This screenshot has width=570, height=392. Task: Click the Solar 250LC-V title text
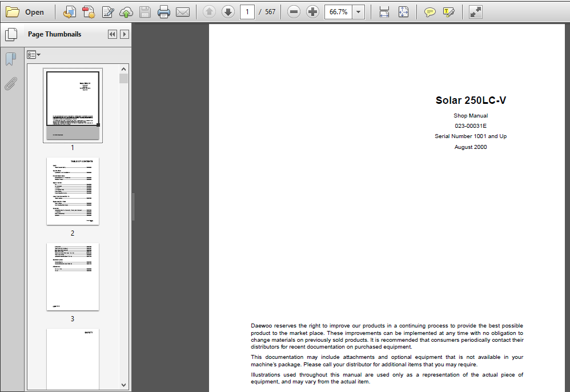click(471, 100)
